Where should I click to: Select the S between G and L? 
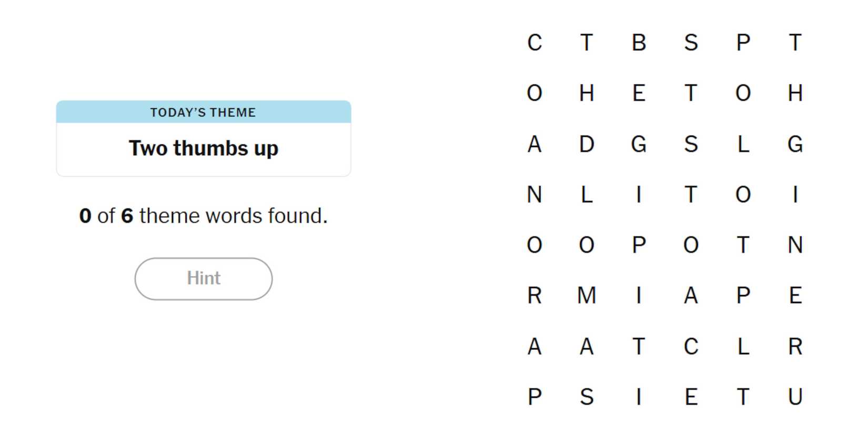tap(691, 144)
